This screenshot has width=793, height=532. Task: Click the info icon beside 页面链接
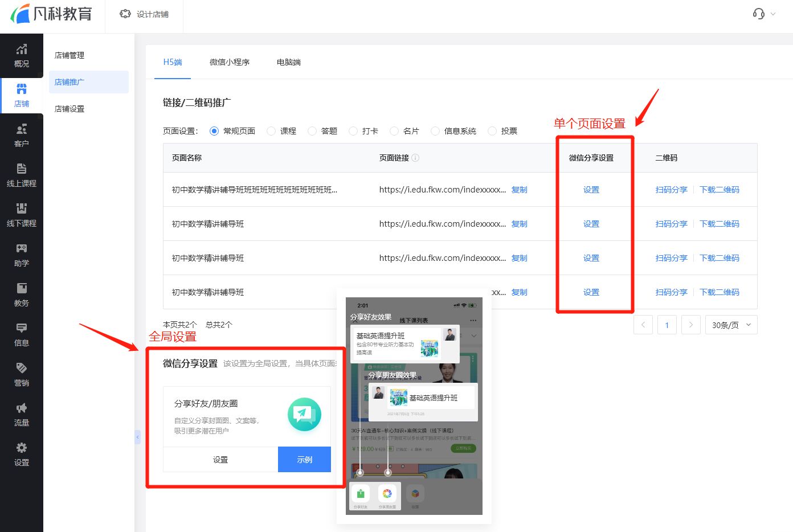(x=415, y=158)
